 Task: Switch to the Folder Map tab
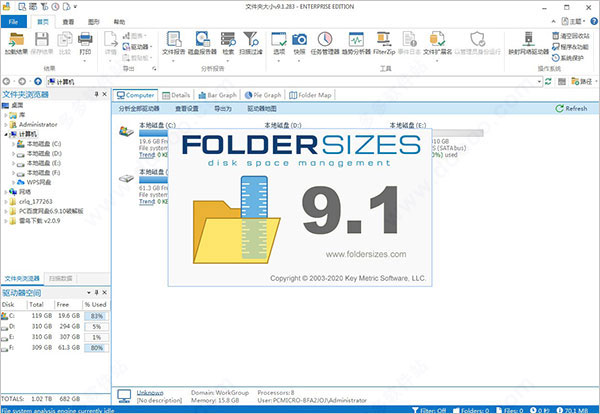pyautogui.click(x=310, y=95)
